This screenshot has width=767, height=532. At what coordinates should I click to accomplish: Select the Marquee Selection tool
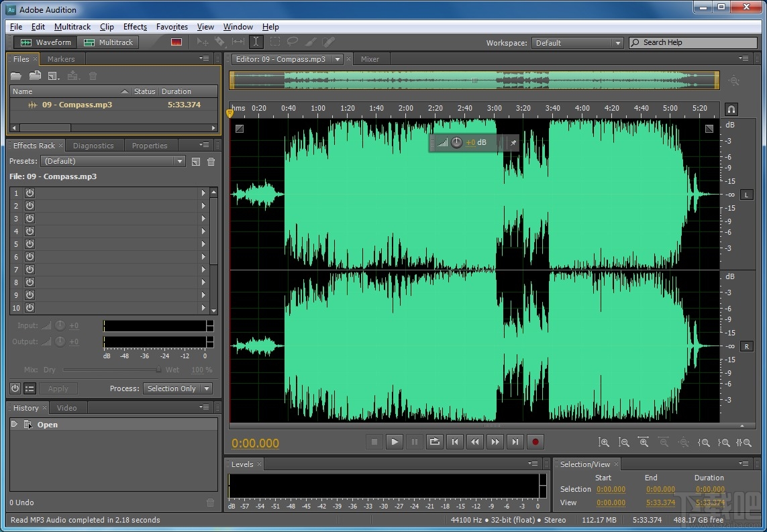[274, 42]
